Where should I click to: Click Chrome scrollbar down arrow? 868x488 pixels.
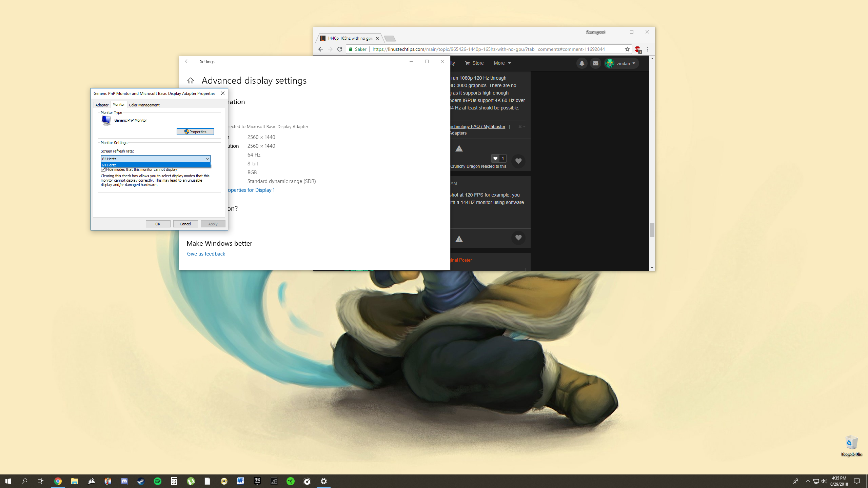click(x=652, y=268)
